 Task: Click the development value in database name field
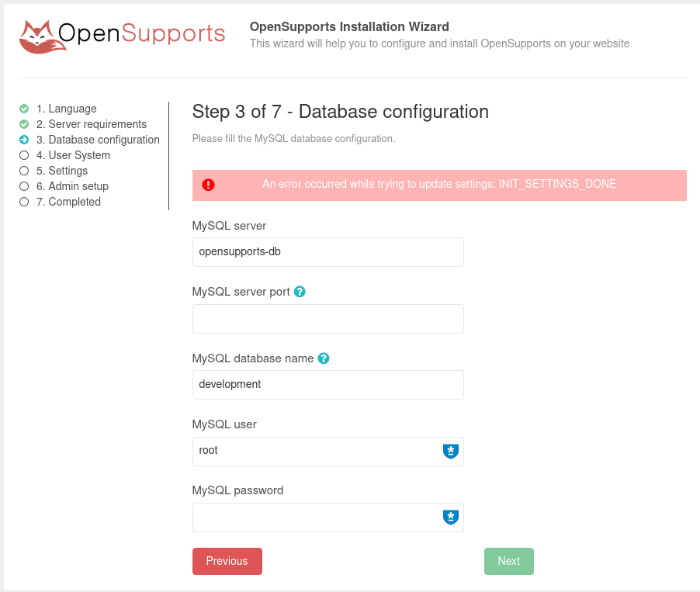point(229,384)
